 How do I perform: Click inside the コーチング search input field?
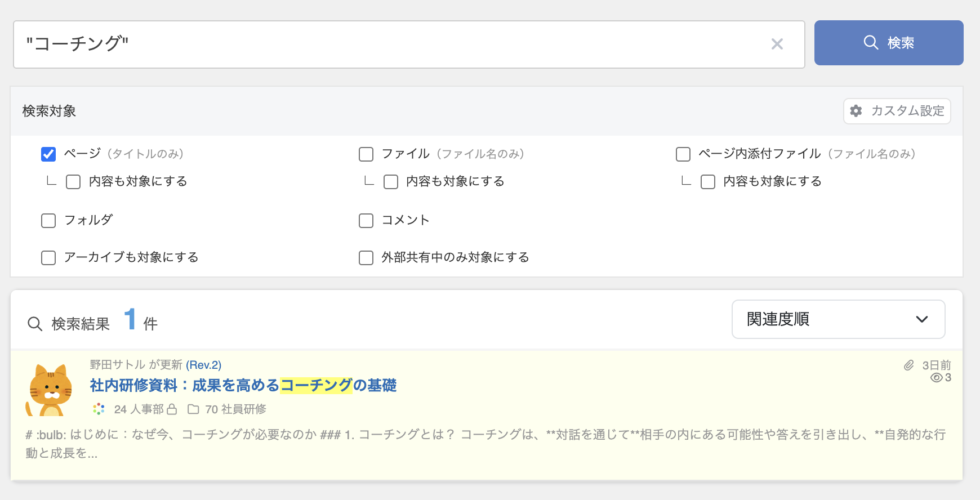click(389, 44)
